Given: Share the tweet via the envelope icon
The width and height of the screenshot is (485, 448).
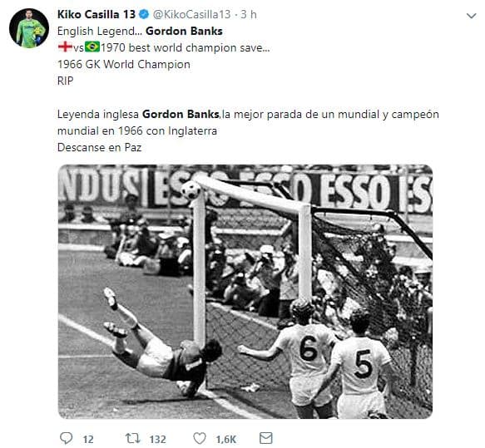Looking at the screenshot, I should point(265,438).
